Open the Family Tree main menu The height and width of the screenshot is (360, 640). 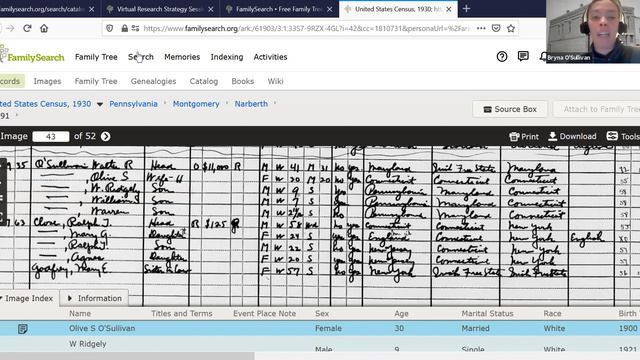coord(96,57)
